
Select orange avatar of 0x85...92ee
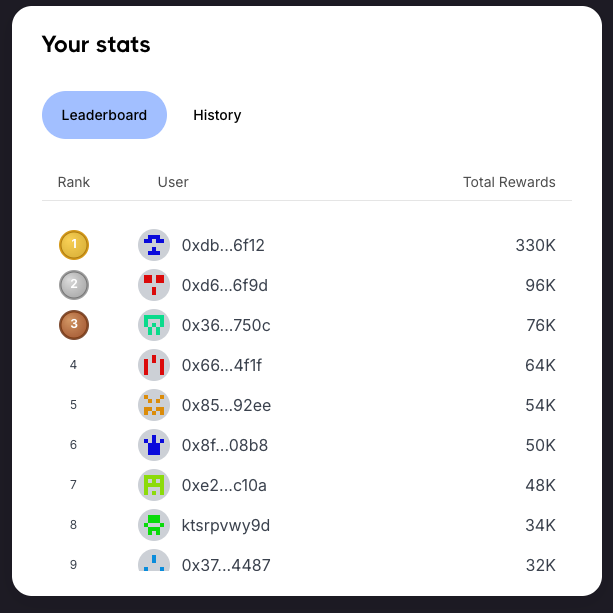154,405
